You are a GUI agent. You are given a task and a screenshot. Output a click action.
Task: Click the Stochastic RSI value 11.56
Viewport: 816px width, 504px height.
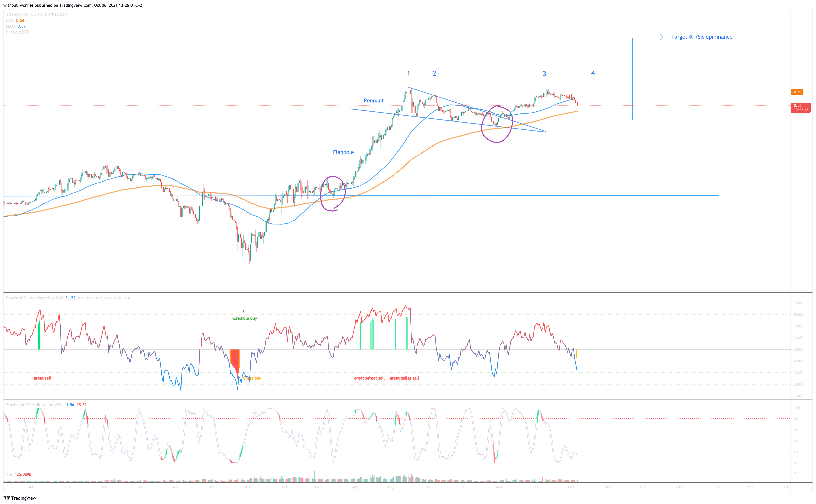pyautogui.click(x=69, y=405)
